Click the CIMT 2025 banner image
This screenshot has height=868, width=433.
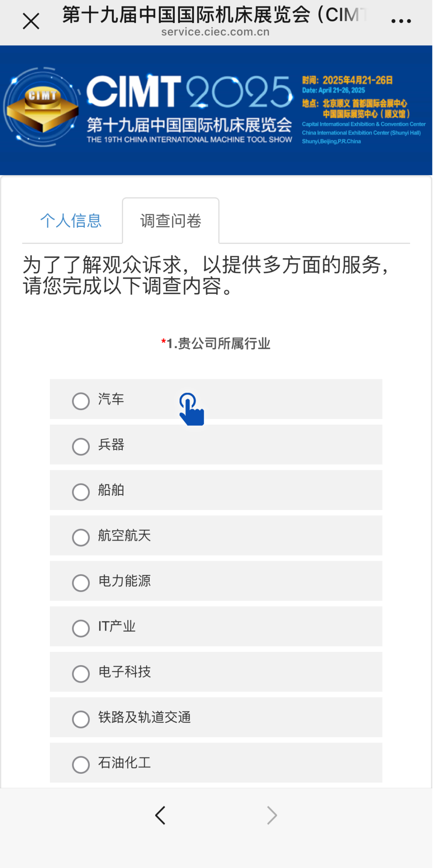tap(216, 110)
